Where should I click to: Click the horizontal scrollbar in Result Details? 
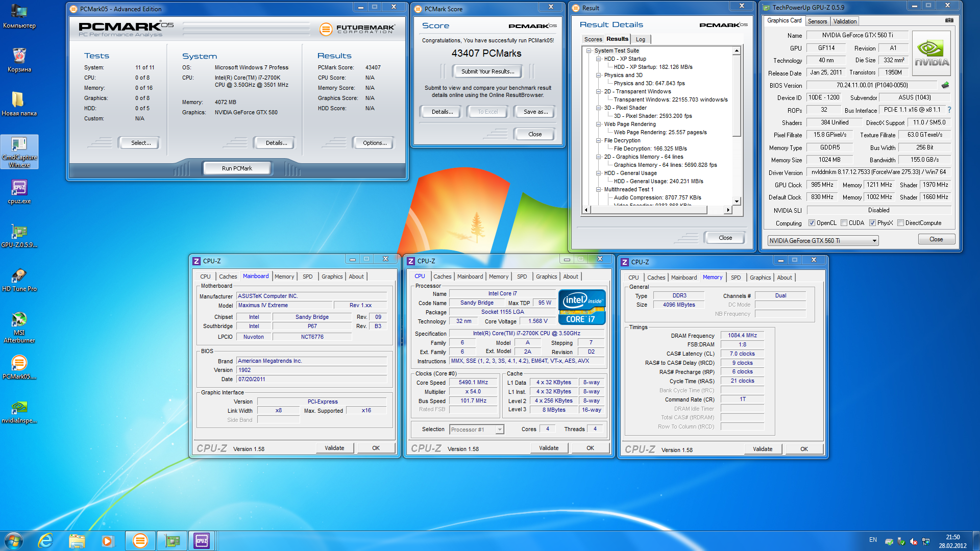pos(657,210)
